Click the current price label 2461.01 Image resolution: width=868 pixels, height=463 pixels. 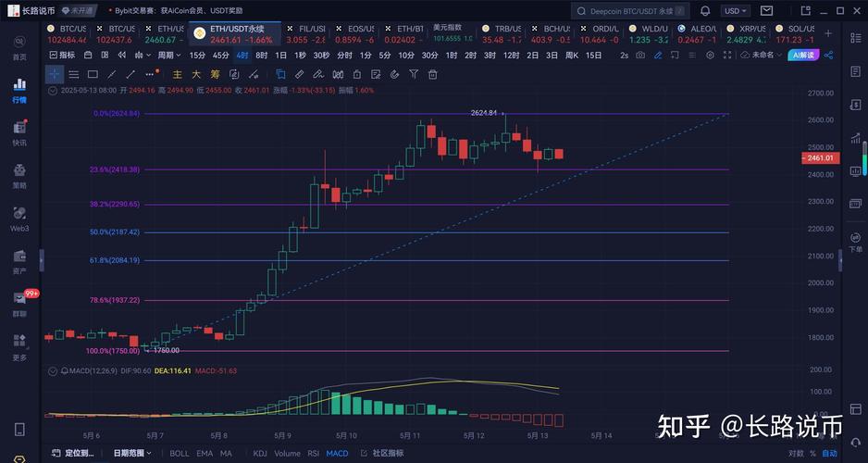click(x=821, y=158)
